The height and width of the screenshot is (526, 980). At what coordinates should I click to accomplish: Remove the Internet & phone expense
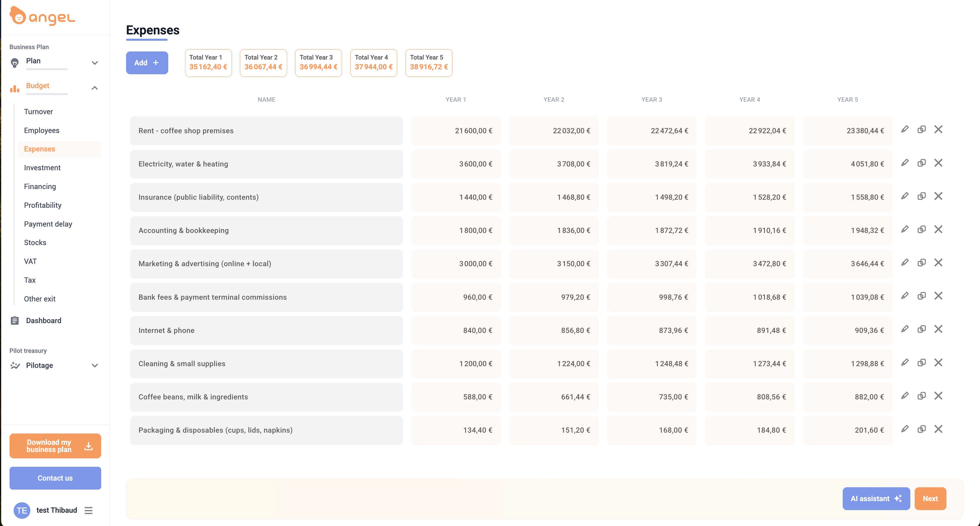pyautogui.click(x=939, y=329)
